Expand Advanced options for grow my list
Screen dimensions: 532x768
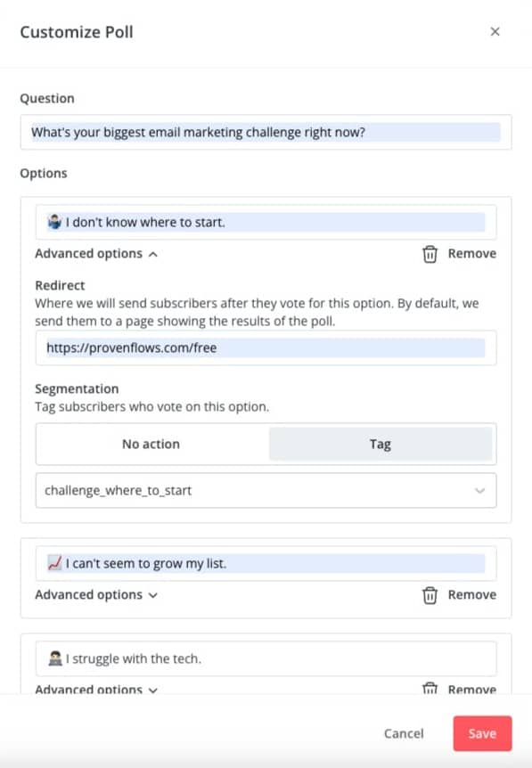(96, 594)
